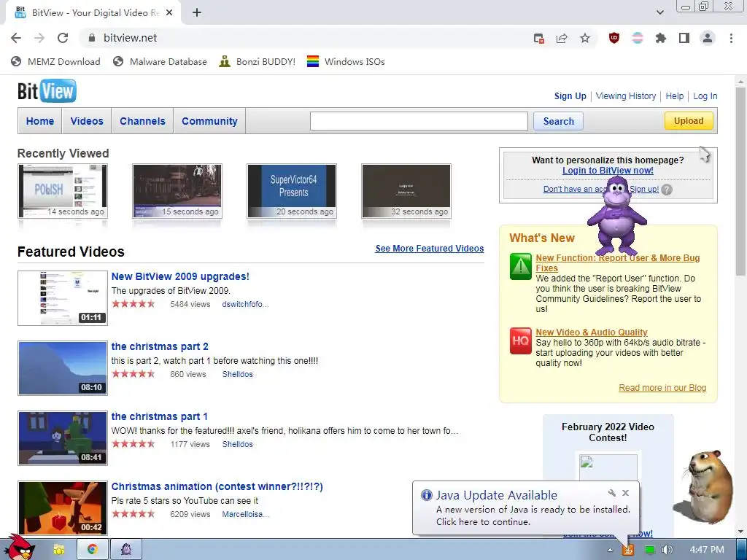Click the yellow Upload button
Screen dimensions: 747x560
click(689, 121)
